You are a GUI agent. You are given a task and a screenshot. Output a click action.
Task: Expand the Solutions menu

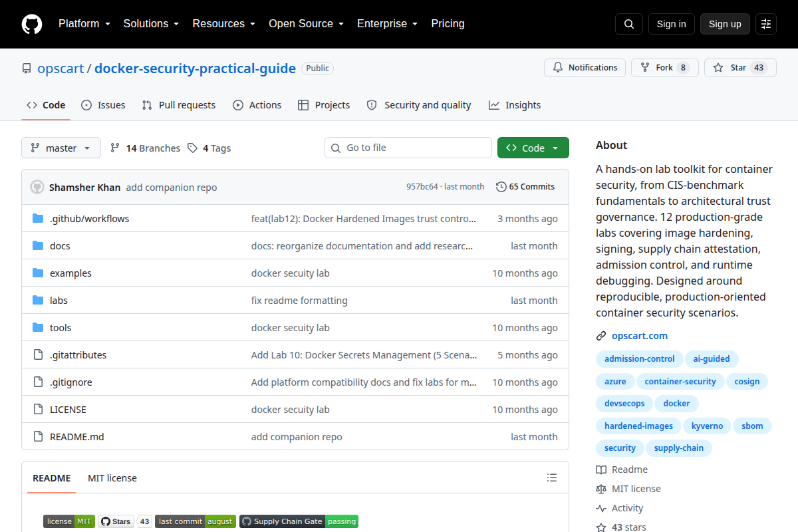click(151, 24)
